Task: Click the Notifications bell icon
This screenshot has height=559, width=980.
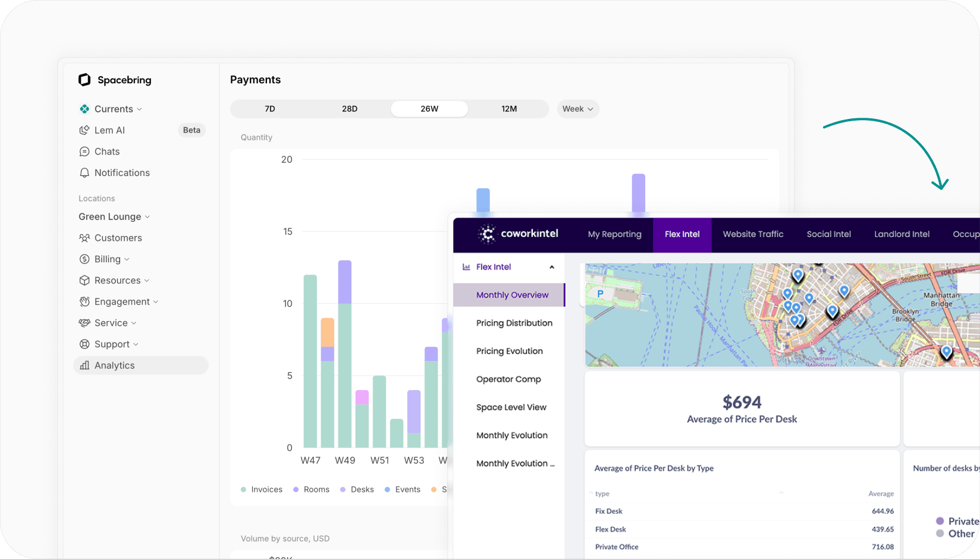Action: click(84, 173)
